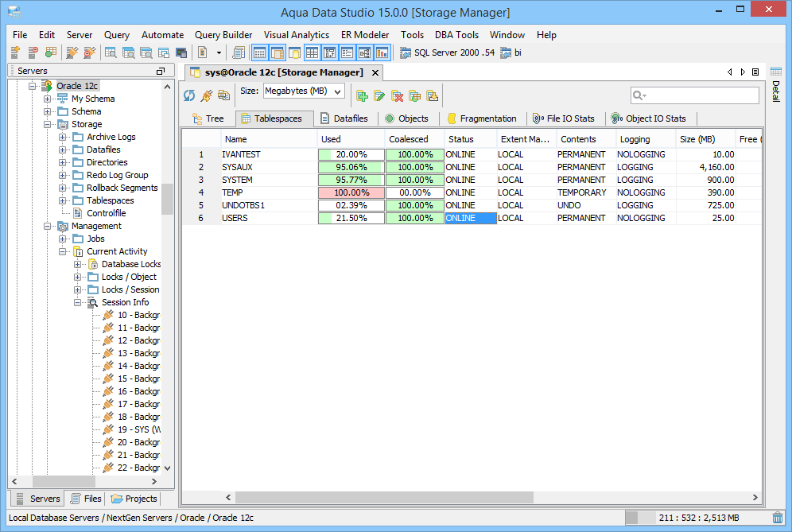Viewport: 792px width, 532px height.
Task: Click the unregister server toolbar icon
Action: [33, 52]
